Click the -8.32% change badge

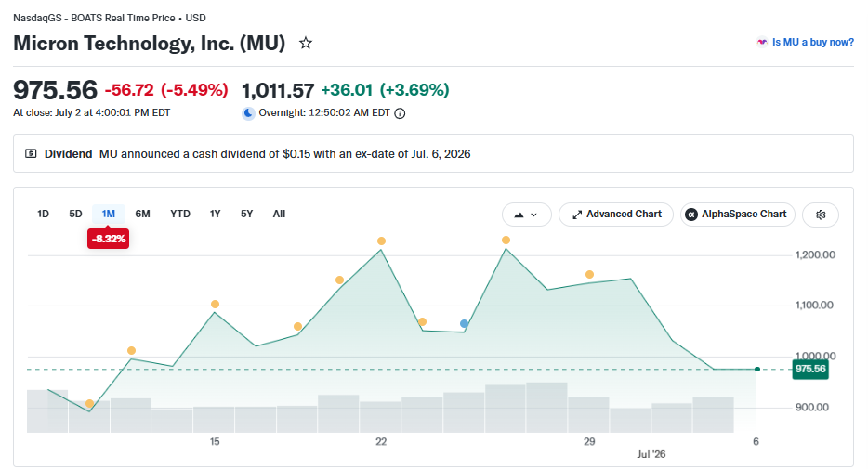point(109,239)
